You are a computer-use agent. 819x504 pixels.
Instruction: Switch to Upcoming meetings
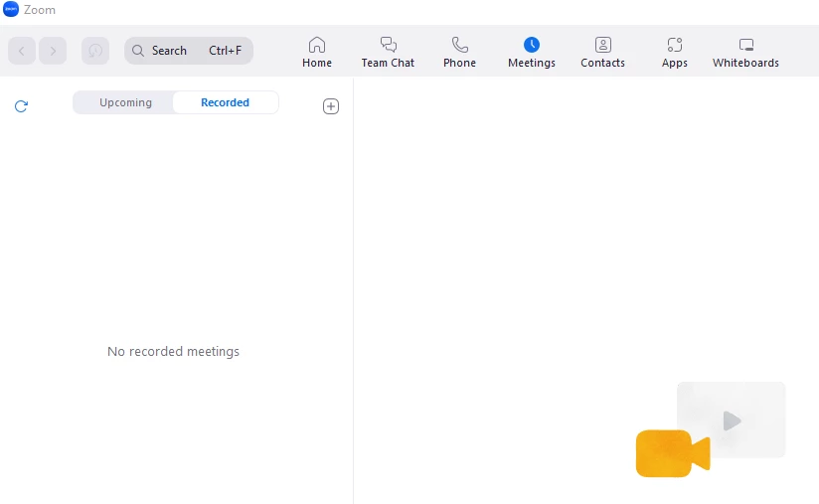coord(125,102)
